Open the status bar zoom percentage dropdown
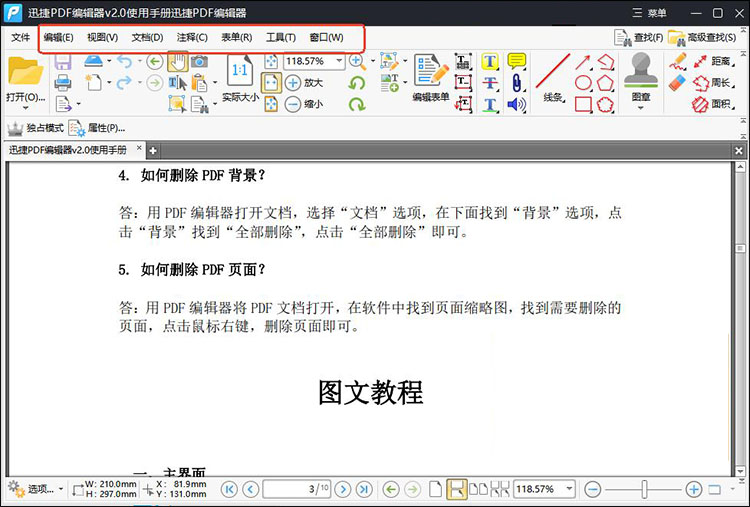The width and height of the screenshot is (750, 507). coord(569,489)
